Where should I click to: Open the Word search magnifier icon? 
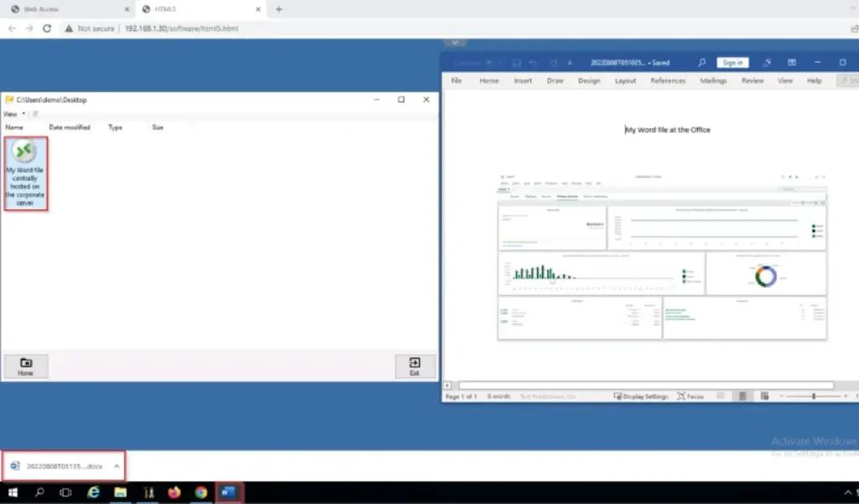coord(702,63)
